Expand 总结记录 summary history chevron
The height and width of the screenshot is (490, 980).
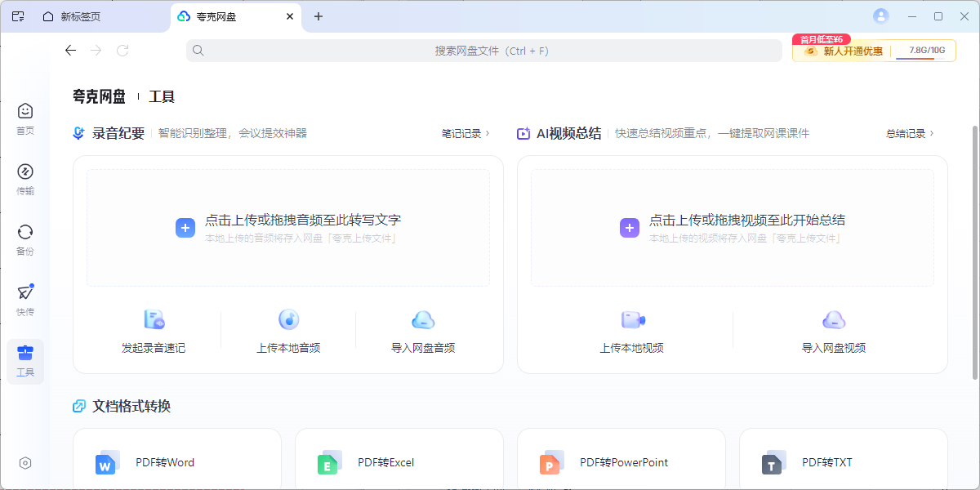click(932, 133)
